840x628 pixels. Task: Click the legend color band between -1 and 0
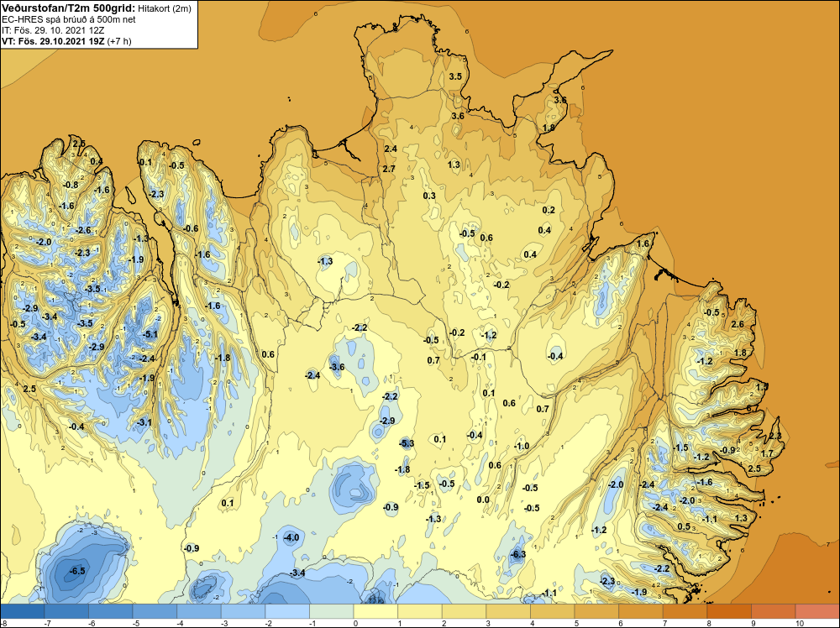coord(332,611)
